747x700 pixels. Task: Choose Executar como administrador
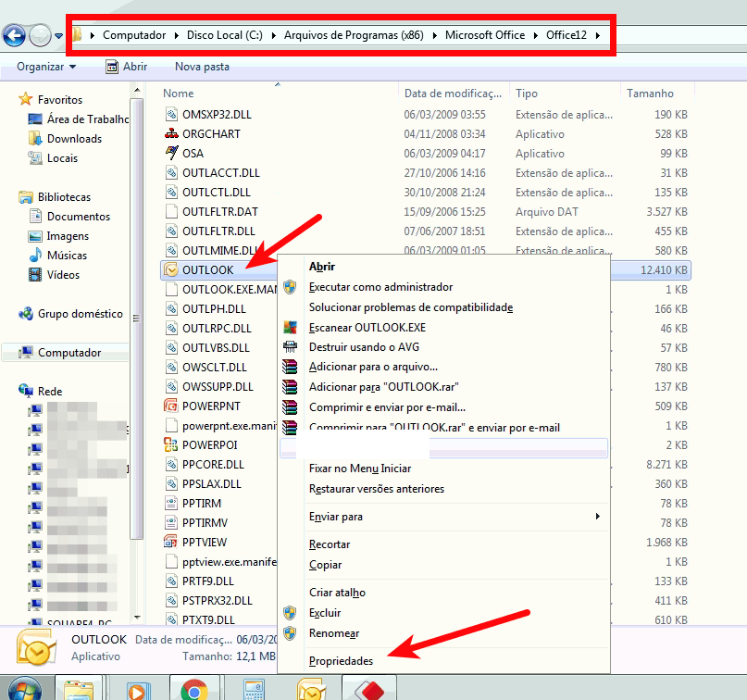coord(380,287)
